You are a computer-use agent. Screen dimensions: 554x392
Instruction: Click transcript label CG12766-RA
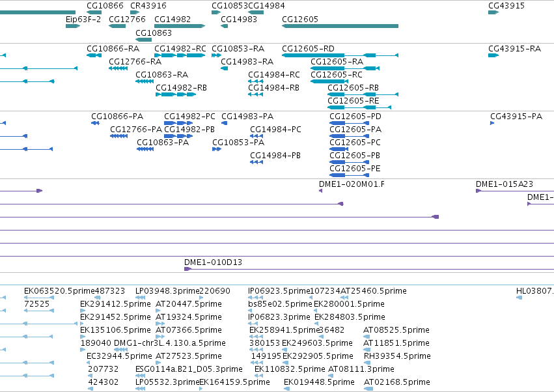tap(135, 62)
